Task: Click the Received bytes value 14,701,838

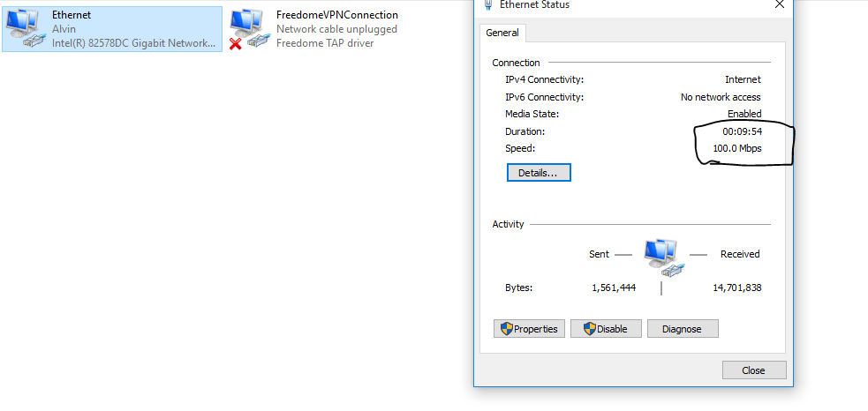Action: click(x=736, y=288)
